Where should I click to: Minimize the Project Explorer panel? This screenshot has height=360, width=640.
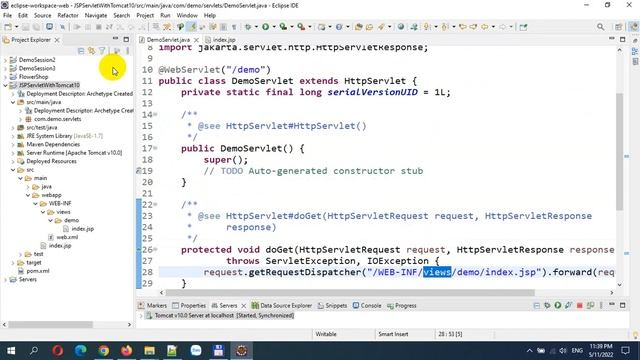click(x=115, y=39)
